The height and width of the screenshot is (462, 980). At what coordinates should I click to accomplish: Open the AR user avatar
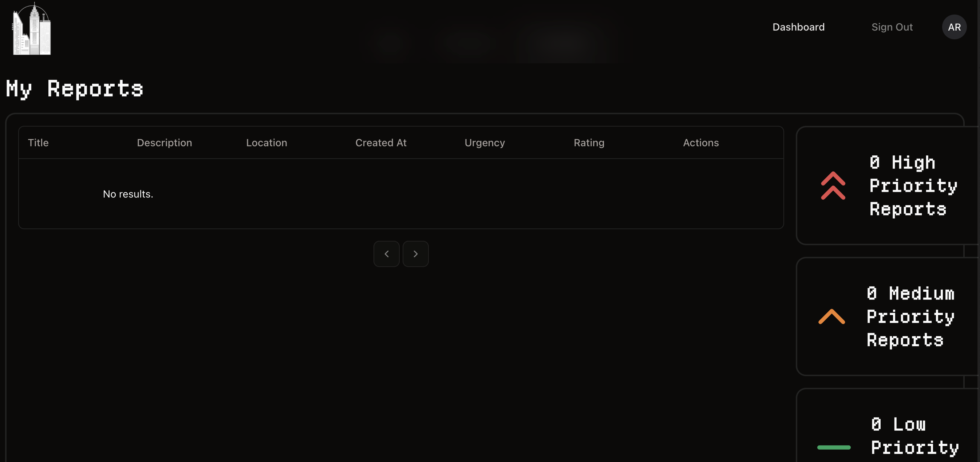tap(954, 27)
